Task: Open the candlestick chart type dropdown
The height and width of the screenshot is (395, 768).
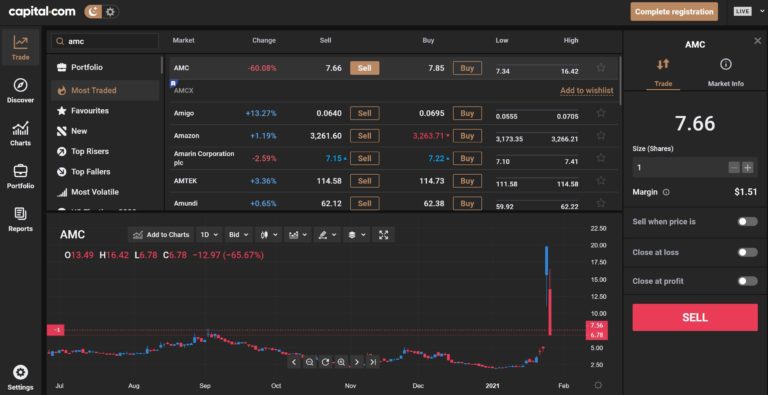Action: [x=269, y=235]
